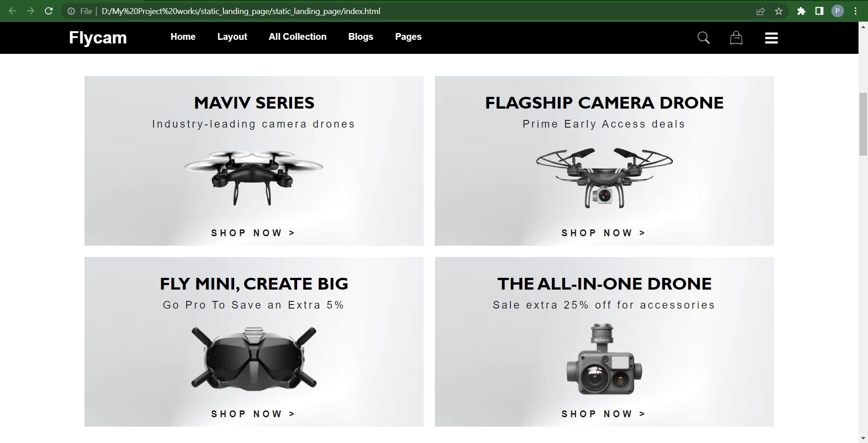The width and height of the screenshot is (868, 443).
Task: Open the All Collection nav item
Action: 297,37
